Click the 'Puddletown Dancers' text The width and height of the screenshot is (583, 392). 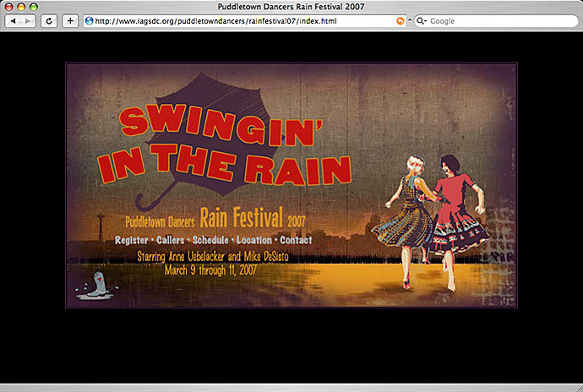click(x=160, y=222)
